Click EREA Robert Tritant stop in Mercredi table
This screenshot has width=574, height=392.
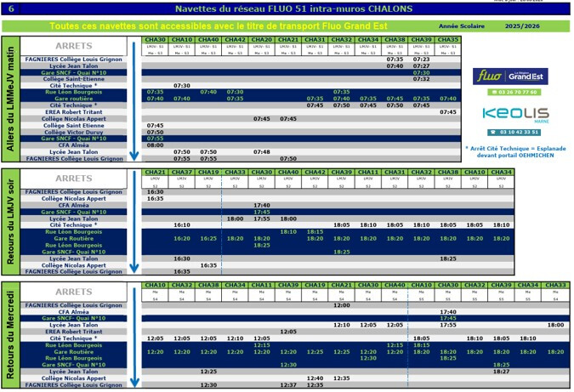[74, 332]
